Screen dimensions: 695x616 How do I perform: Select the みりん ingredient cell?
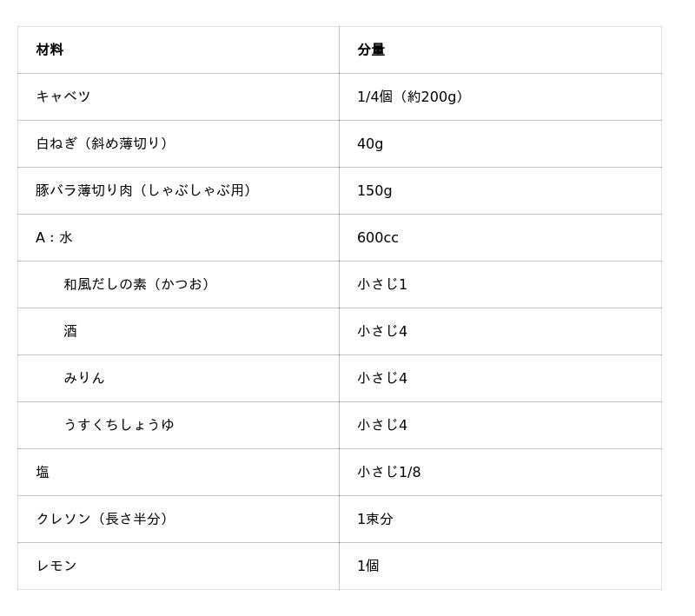pos(84,379)
